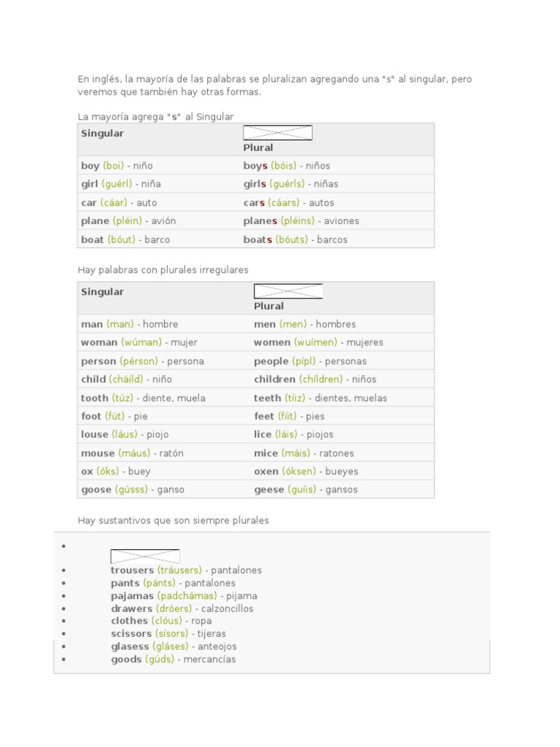The height and width of the screenshot is (747, 560).
Task: Click the bullet point beside goods
Action: [64, 659]
